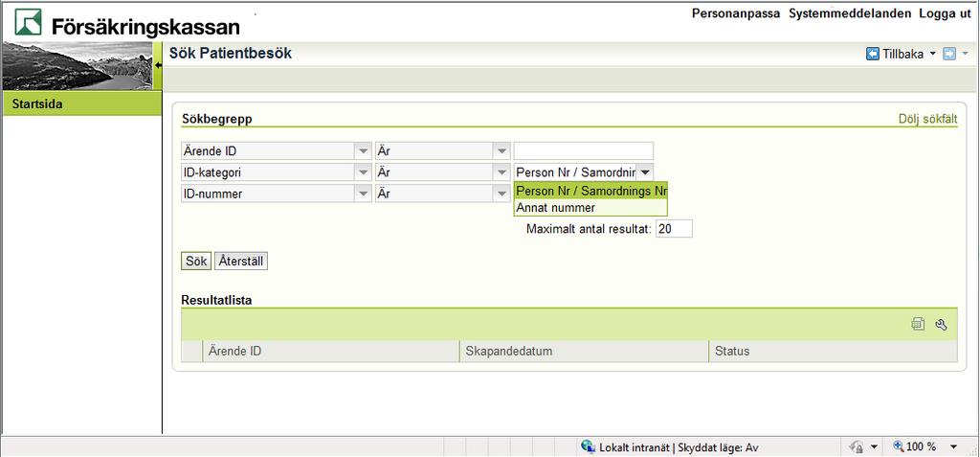The height and width of the screenshot is (457, 980).
Task: Click the Skapandedatum column header
Action: click(585, 352)
